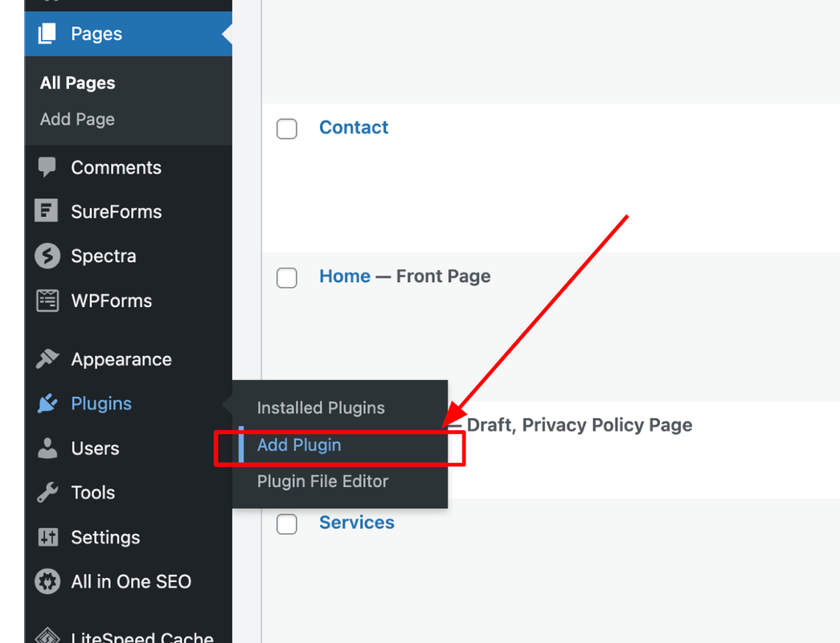Click the "Front Page" status text

click(x=444, y=276)
